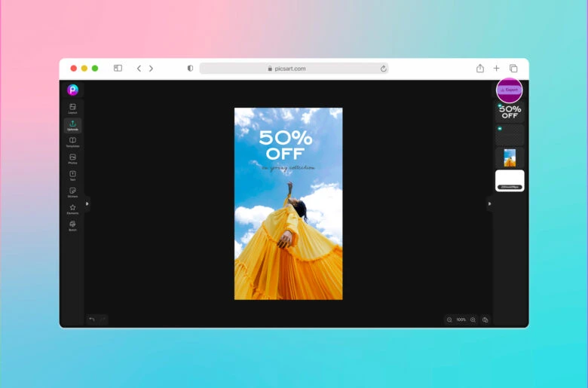Select the Text tool
The height and width of the screenshot is (388, 588).
click(72, 176)
